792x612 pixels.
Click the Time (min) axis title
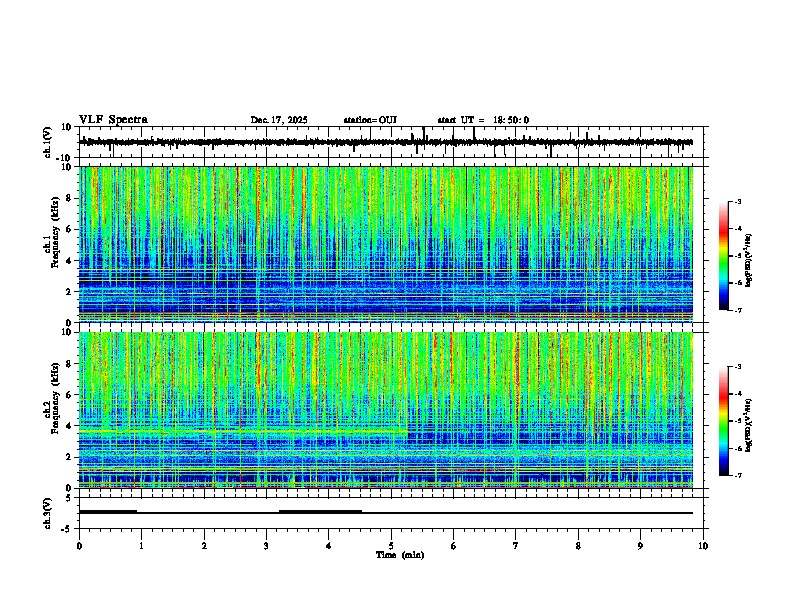coord(400,555)
